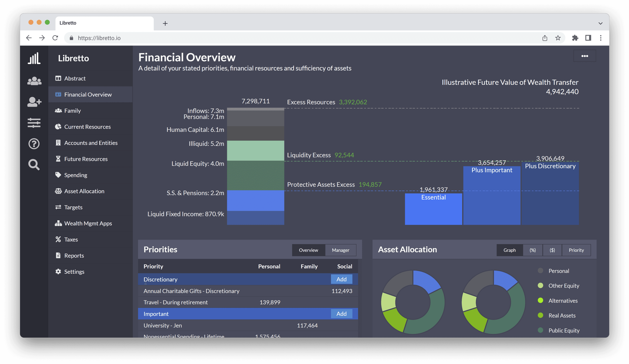The width and height of the screenshot is (629, 364).
Task: Open the group of people icon in the rail
Action: click(x=34, y=81)
